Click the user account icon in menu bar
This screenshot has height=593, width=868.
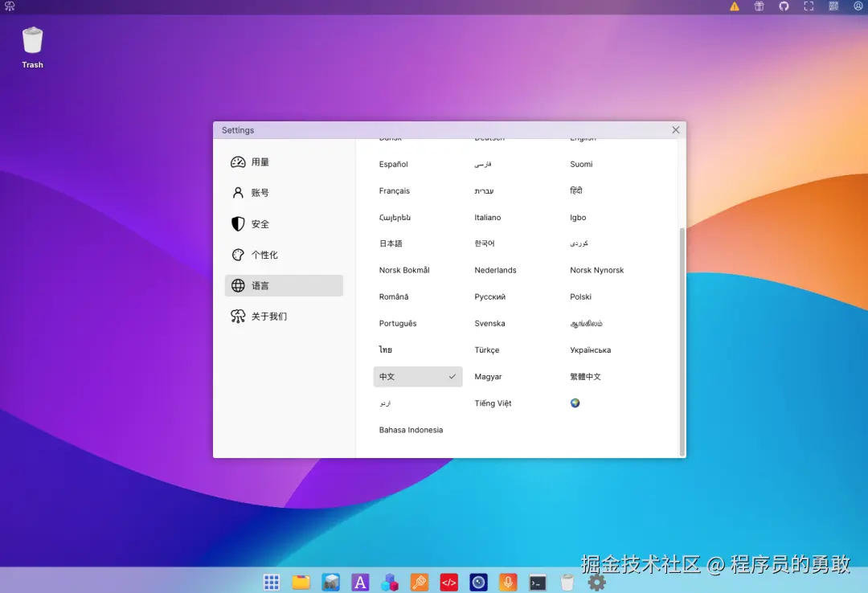[858, 6]
